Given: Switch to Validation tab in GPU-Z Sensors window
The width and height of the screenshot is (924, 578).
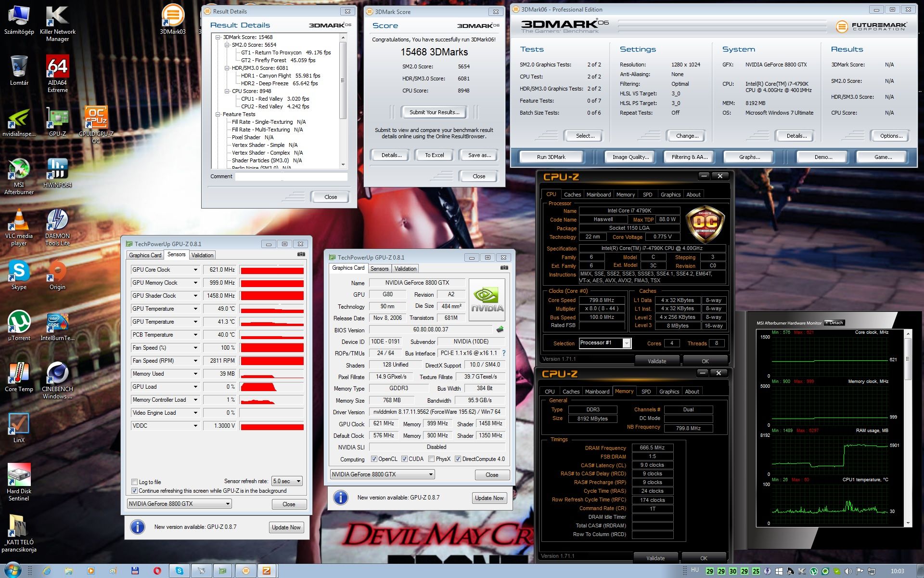Looking at the screenshot, I should pyautogui.click(x=202, y=255).
